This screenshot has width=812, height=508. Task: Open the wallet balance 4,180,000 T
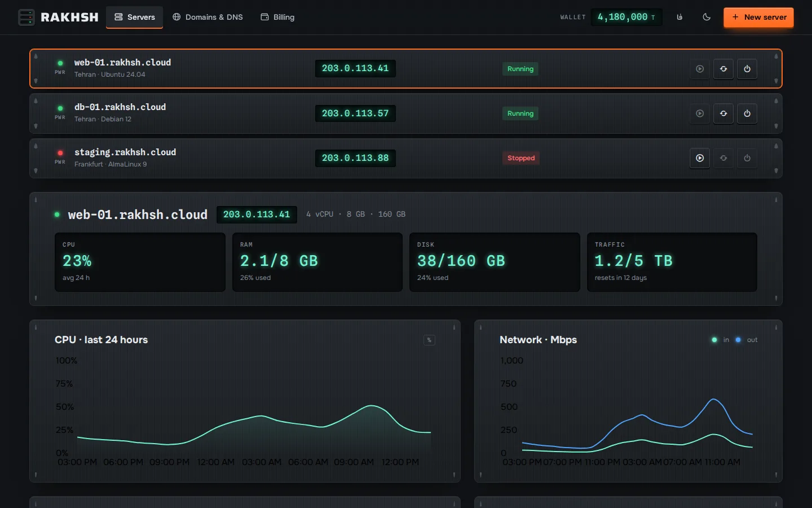pyautogui.click(x=626, y=17)
